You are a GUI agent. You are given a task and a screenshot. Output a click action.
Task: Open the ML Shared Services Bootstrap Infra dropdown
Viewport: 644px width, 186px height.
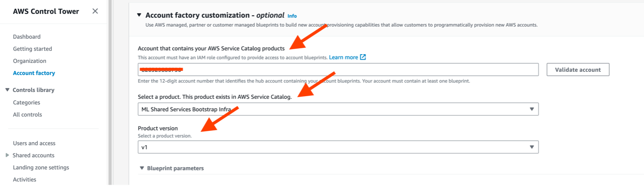pyautogui.click(x=338, y=109)
